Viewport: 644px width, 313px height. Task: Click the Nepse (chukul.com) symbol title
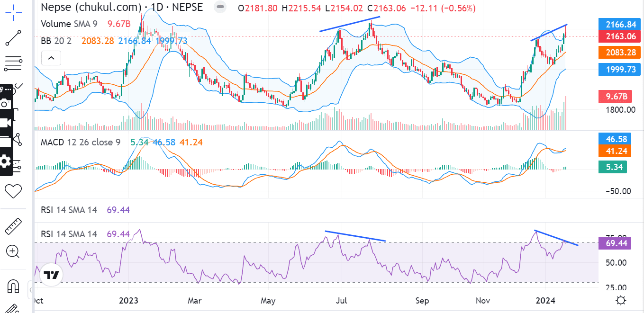coord(91,8)
